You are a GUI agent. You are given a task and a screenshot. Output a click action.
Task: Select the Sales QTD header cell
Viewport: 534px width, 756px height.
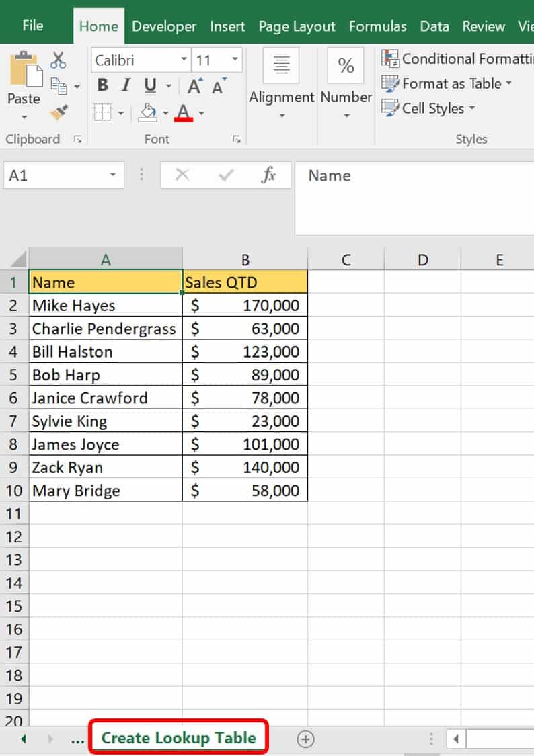pyautogui.click(x=245, y=282)
